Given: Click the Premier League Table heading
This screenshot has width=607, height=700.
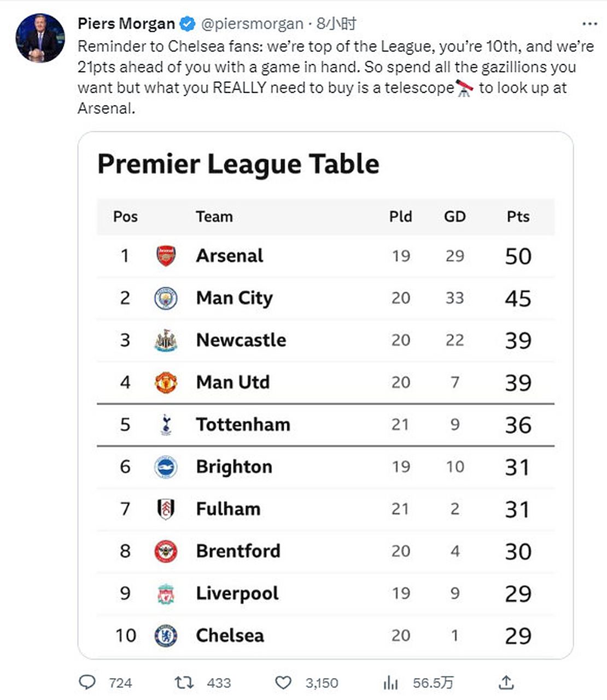Looking at the screenshot, I should point(238,164).
